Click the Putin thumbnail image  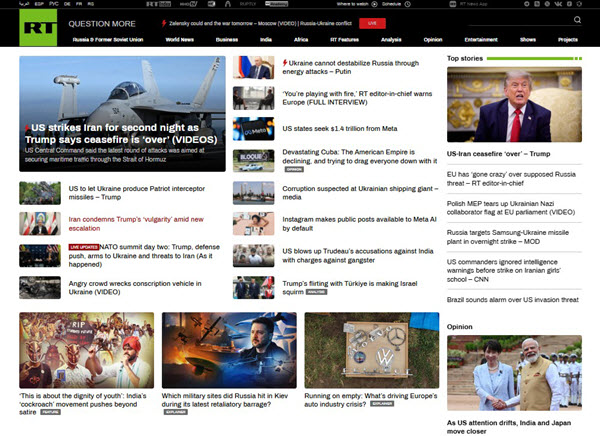tap(253, 67)
